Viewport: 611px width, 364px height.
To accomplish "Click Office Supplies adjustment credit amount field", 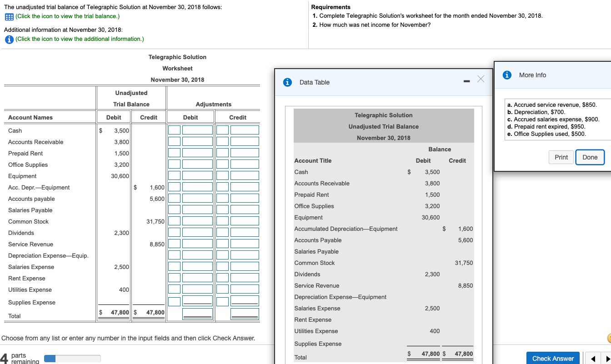I will [245, 165].
